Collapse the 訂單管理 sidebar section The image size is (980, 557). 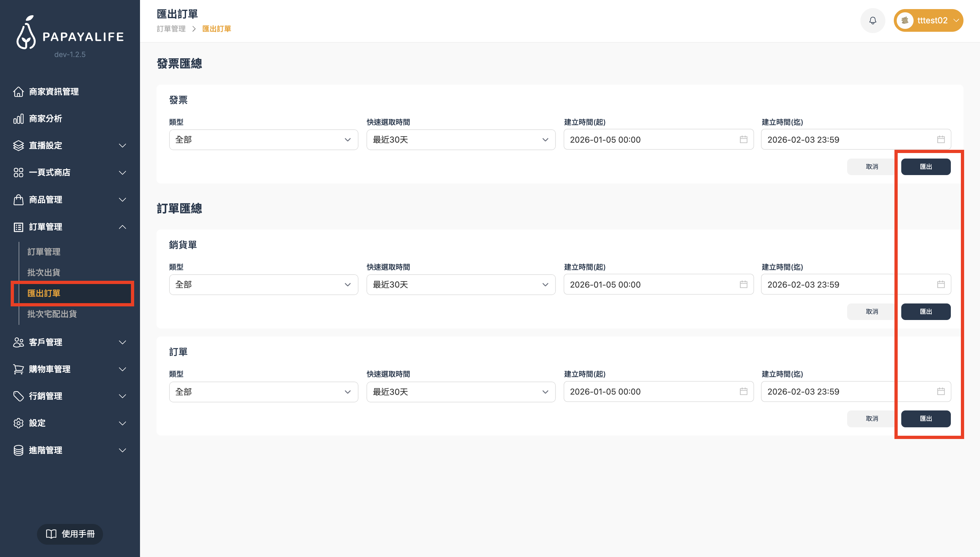click(122, 227)
